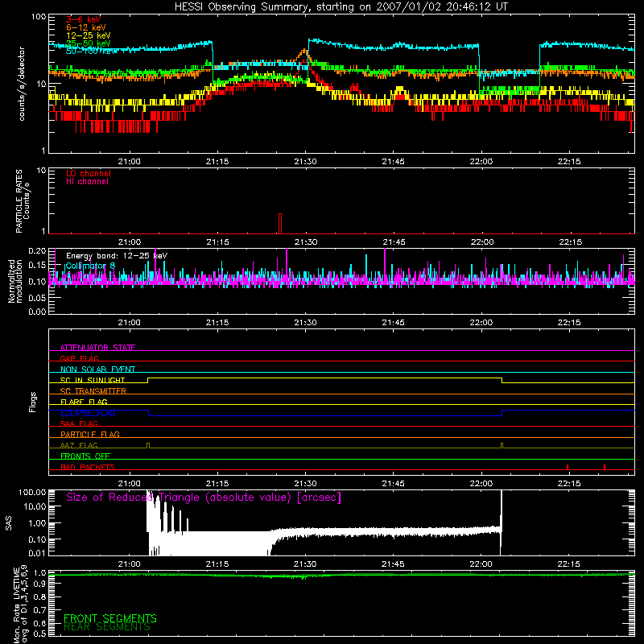Select the orange 6-12 keV legend label
Viewport: 644px width, 644px height.
86,27
